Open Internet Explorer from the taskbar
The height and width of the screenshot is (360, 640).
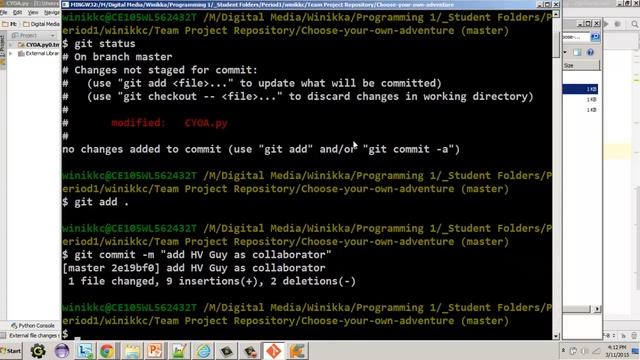click(x=203, y=351)
